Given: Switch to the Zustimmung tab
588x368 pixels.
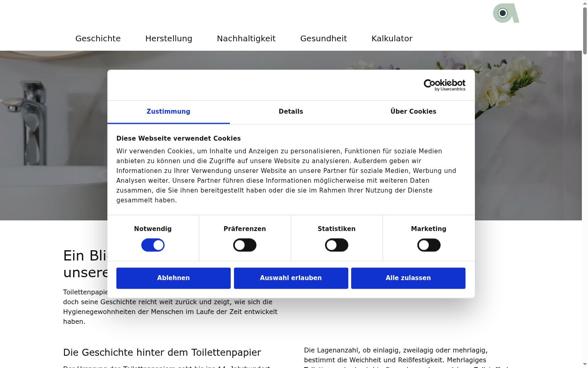Looking at the screenshot, I should [x=168, y=112].
